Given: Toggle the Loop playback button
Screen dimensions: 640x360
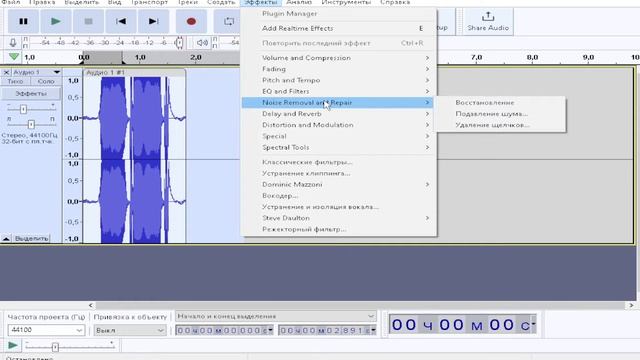Looking at the screenshot, I should click(x=229, y=21).
